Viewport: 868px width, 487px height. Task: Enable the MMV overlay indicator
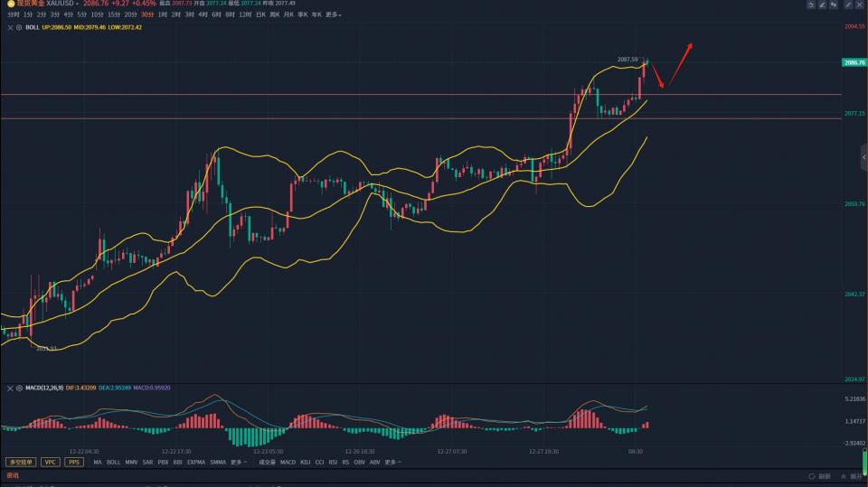[x=131, y=462]
